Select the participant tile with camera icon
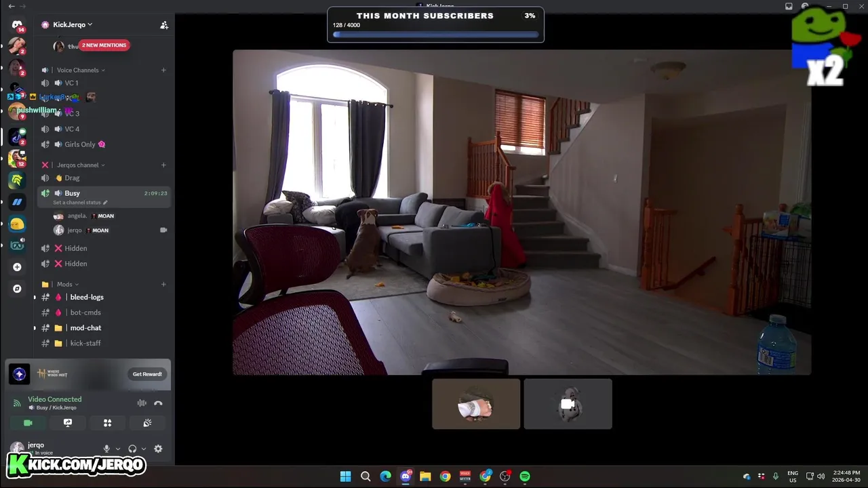This screenshot has width=868, height=488. click(568, 404)
